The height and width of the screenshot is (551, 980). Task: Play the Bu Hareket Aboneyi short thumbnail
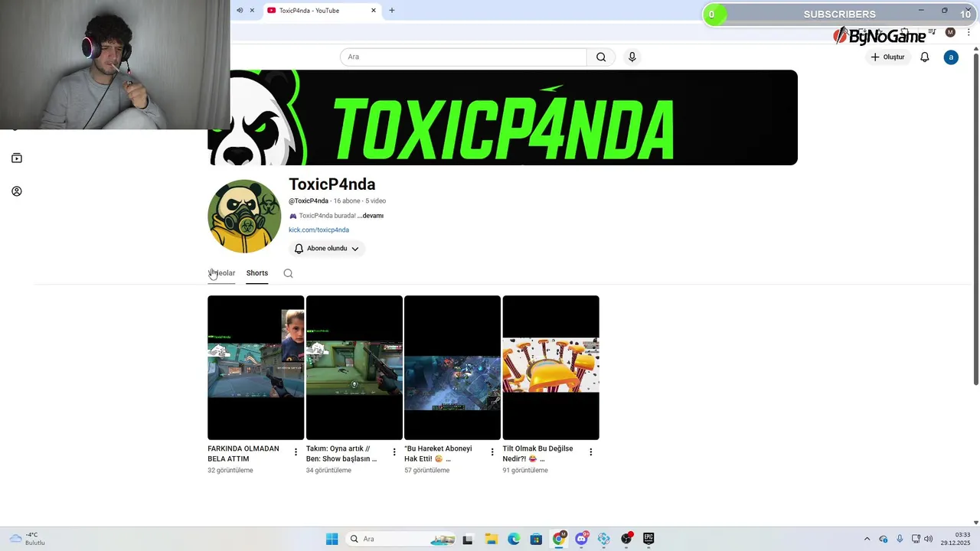(x=452, y=367)
